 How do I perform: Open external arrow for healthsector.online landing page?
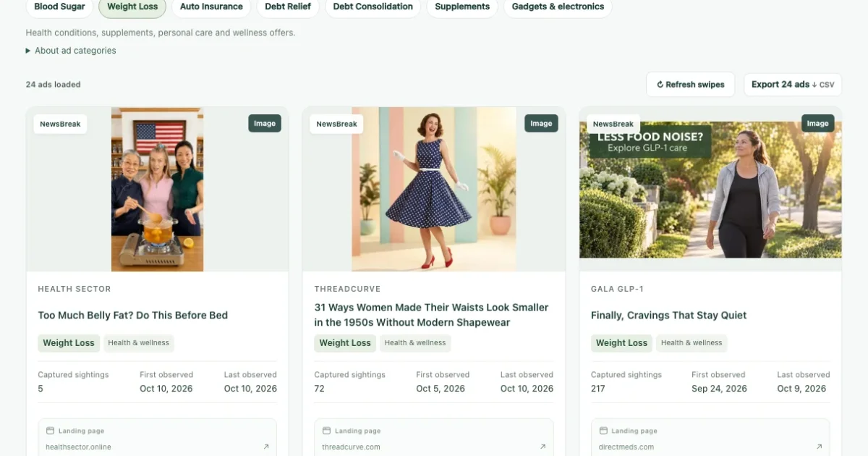[x=266, y=447]
